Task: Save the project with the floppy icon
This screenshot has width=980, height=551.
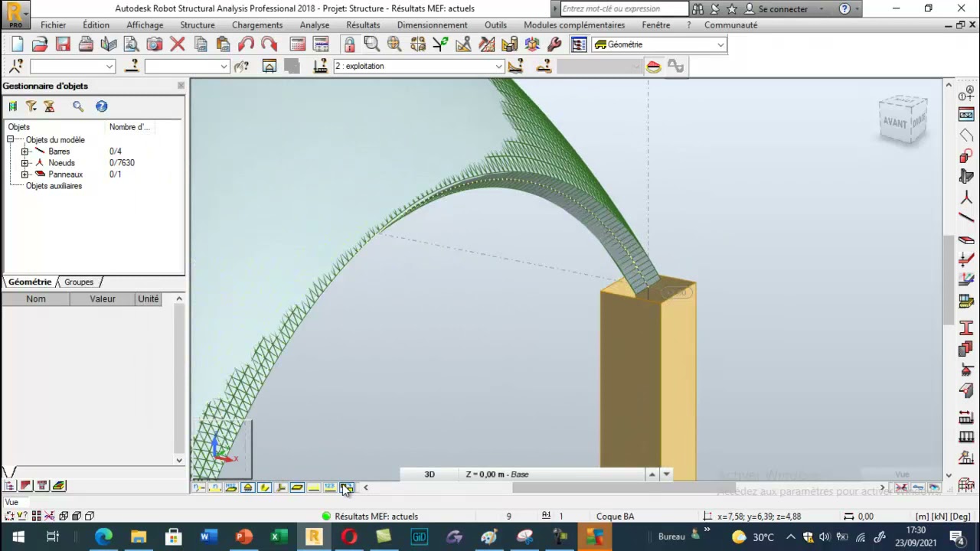Action: pyautogui.click(x=63, y=44)
